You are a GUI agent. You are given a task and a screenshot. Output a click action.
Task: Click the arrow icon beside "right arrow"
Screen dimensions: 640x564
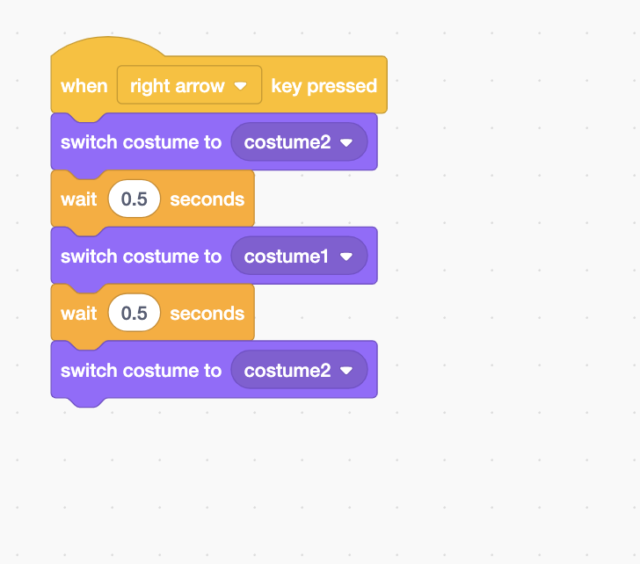(240, 86)
